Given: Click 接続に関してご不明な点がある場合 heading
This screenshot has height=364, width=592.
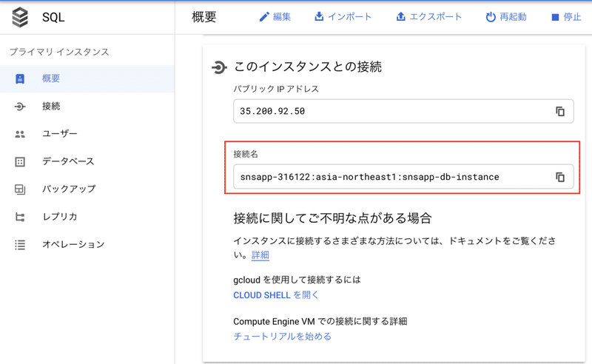Looking at the screenshot, I should (332, 218).
